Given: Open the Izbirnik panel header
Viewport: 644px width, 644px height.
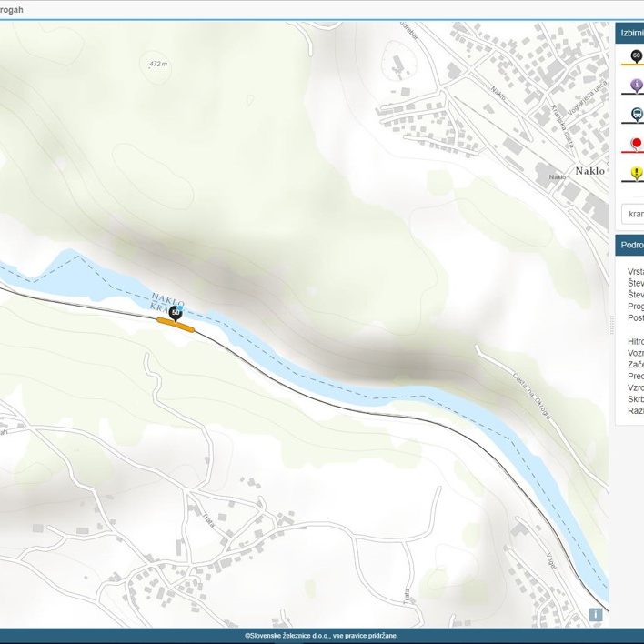Looking at the screenshot, I should pos(630,33).
